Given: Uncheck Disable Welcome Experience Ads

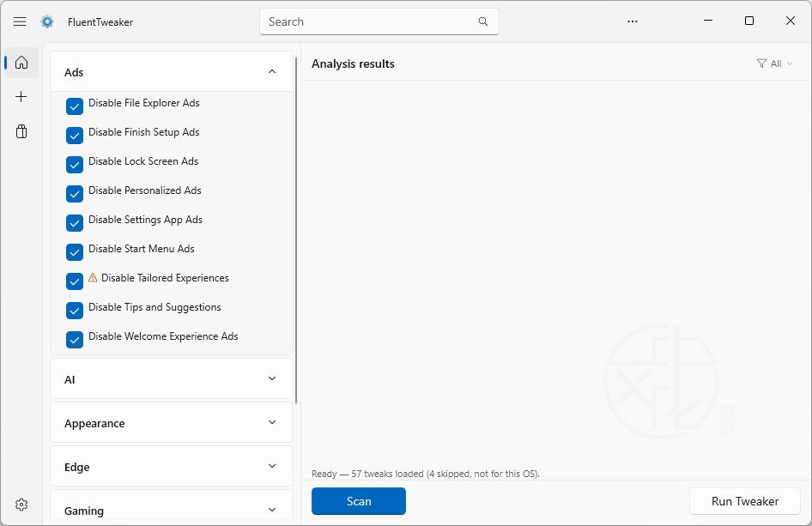Looking at the screenshot, I should [x=75, y=340].
